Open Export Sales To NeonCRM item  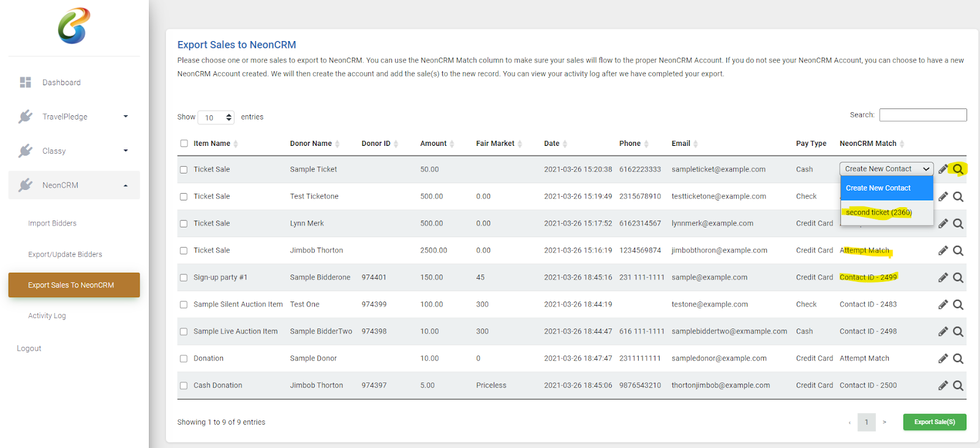click(x=74, y=285)
